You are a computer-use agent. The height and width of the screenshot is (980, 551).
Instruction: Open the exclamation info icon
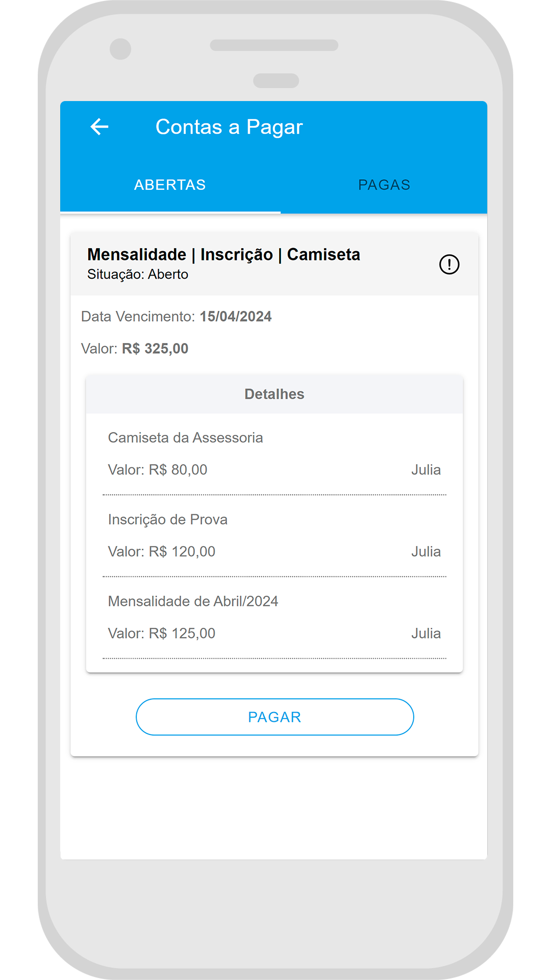tap(449, 264)
